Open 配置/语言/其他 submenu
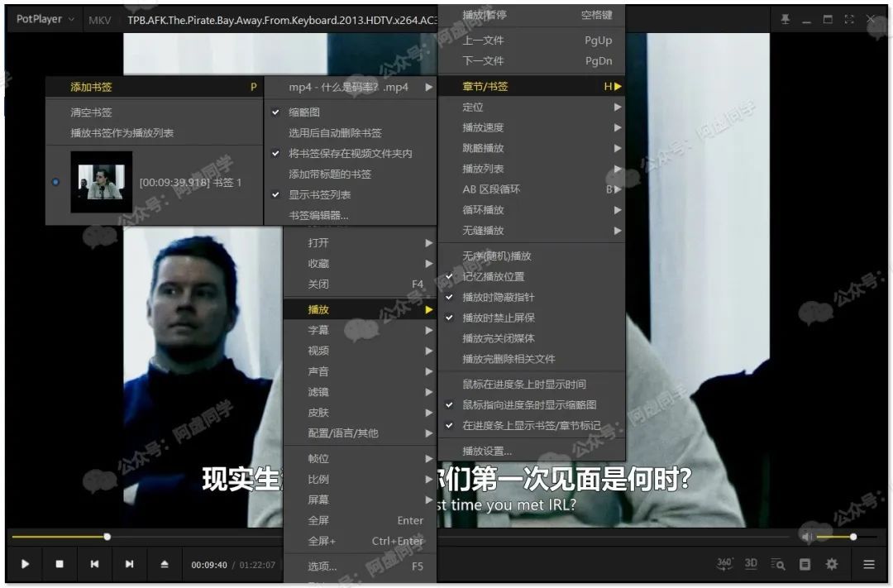Image resolution: width=893 pixels, height=588 pixels. click(360, 433)
